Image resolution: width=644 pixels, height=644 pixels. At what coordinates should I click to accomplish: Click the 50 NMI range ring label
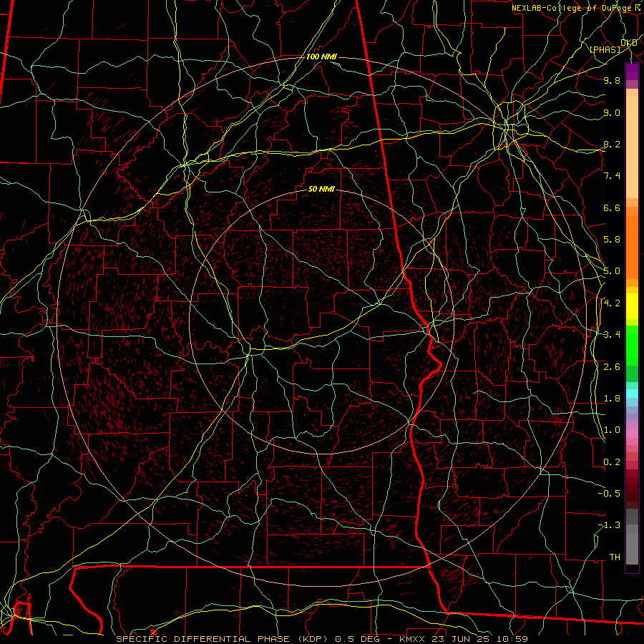point(321,189)
